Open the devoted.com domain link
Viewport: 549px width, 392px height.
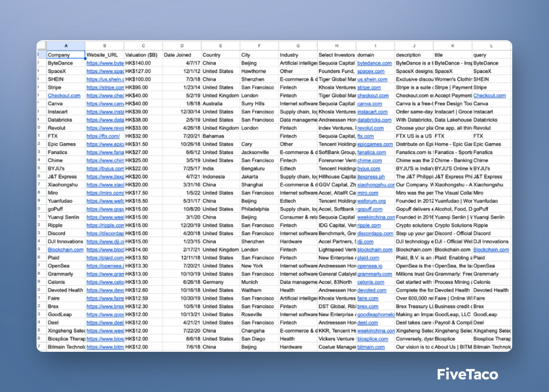point(372,290)
